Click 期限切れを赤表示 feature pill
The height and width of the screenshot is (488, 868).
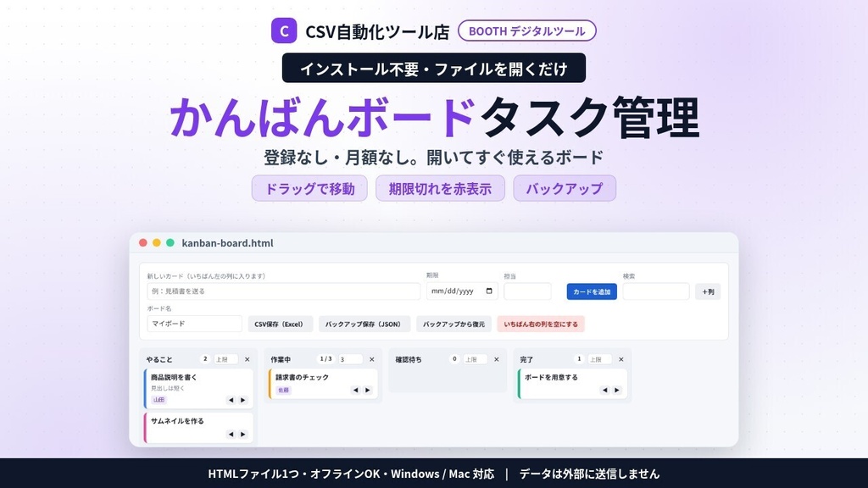440,189
